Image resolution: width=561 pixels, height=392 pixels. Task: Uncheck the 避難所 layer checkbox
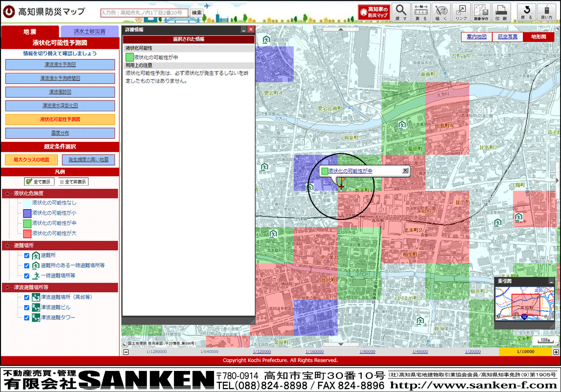pyautogui.click(x=27, y=255)
